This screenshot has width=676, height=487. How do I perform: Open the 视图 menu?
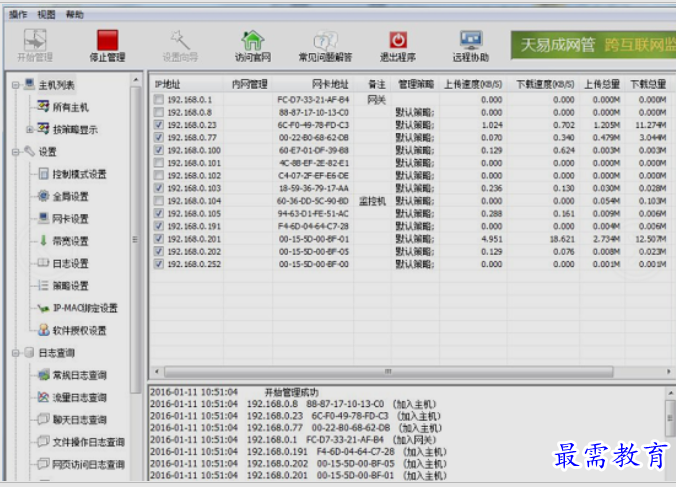pos(47,14)
